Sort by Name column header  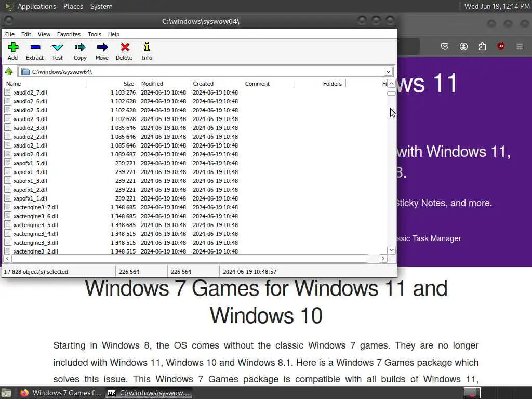pos(45,84)
